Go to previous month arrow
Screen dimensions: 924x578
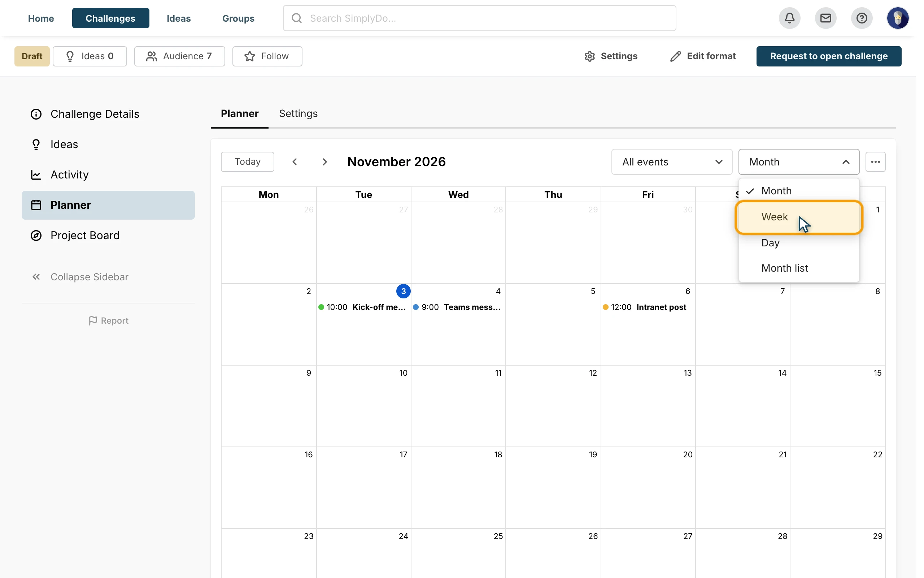click(295, 162)
